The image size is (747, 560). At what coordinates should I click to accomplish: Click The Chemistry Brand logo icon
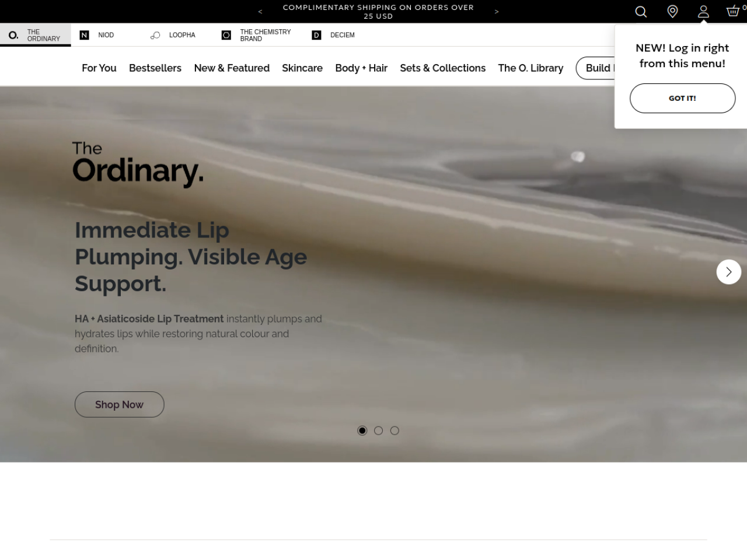tap(226, 35)
